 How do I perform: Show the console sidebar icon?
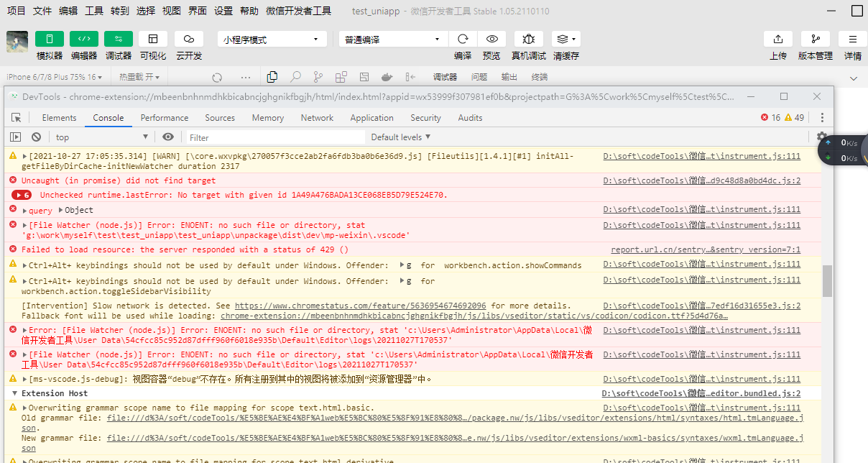coord(16,137)
